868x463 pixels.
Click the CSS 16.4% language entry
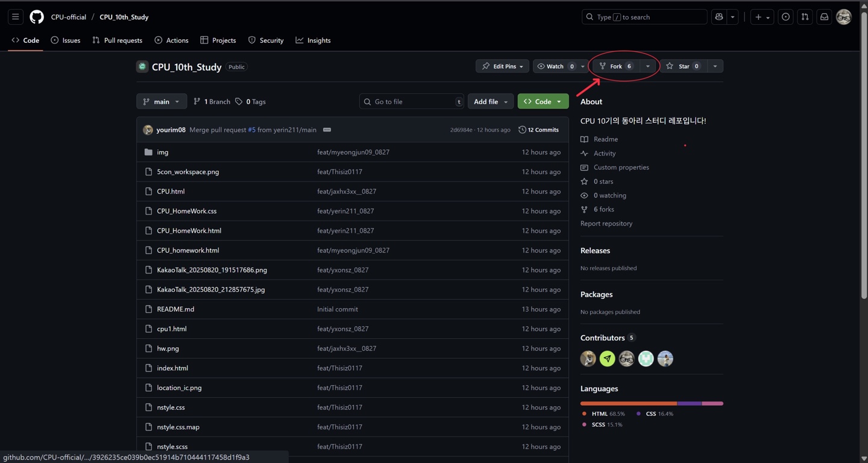tap(655, 414)
